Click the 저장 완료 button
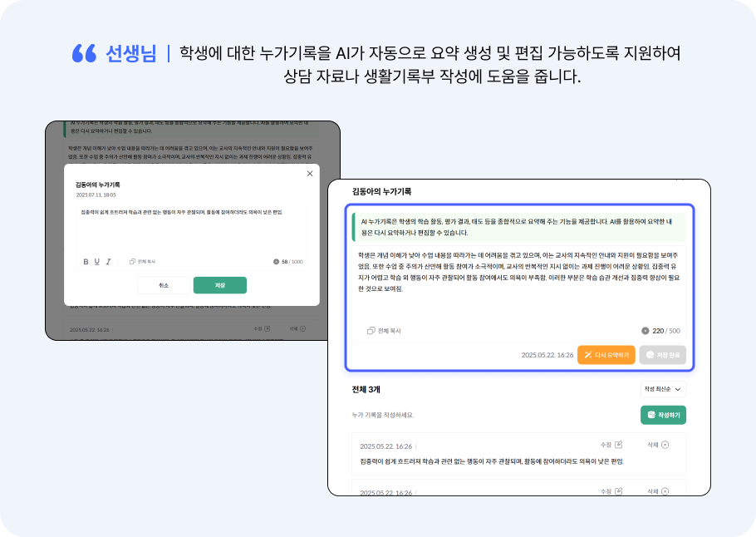756x537 pixels. tap(663, 354)
